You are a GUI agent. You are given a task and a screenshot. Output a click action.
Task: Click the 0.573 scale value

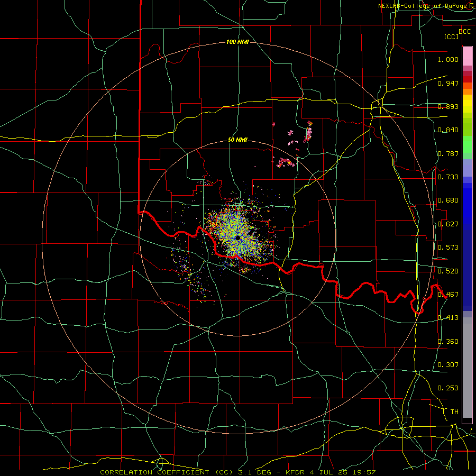[x=448, y=248]
